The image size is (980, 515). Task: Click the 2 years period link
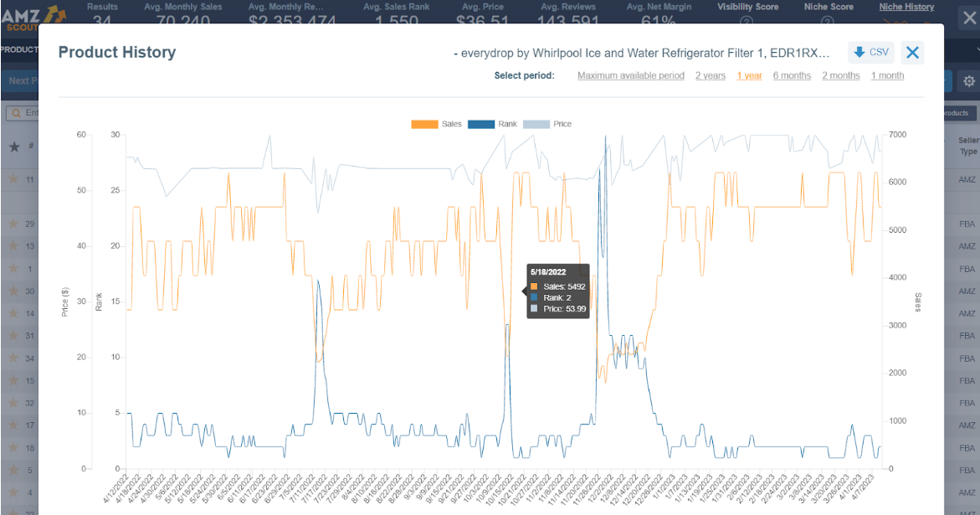tap(711, 75)
